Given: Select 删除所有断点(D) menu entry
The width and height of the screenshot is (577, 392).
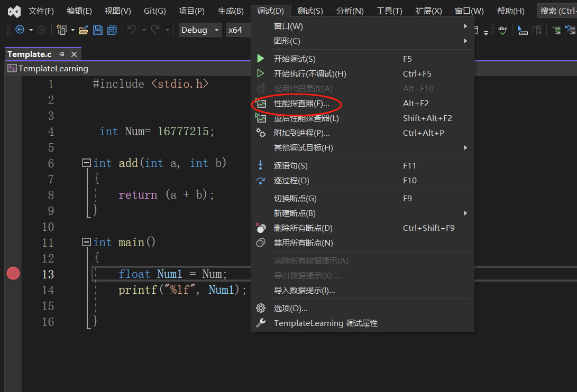Looking at the screenshot, I should coord(362,228).
